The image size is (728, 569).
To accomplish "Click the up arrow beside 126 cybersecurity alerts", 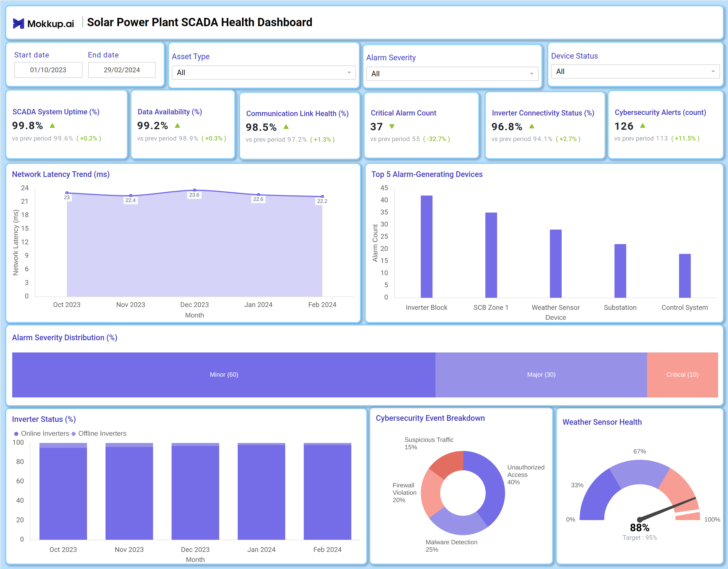I will [x=643, y=126].
